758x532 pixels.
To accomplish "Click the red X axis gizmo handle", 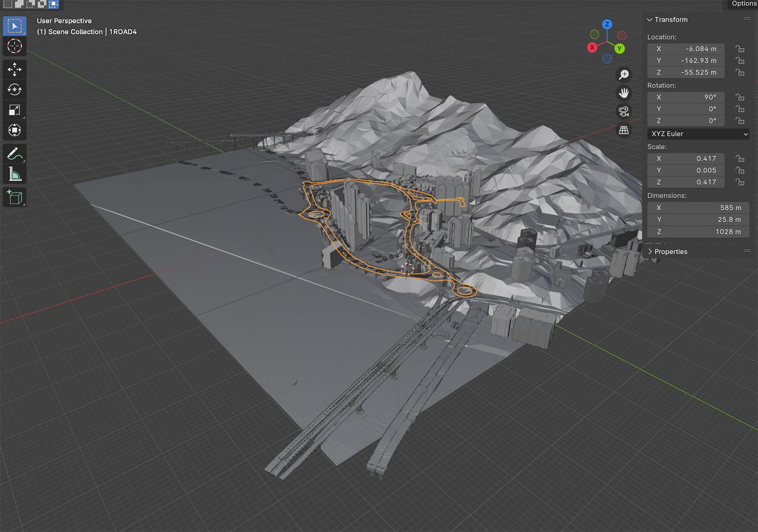I will click(592, 47).
